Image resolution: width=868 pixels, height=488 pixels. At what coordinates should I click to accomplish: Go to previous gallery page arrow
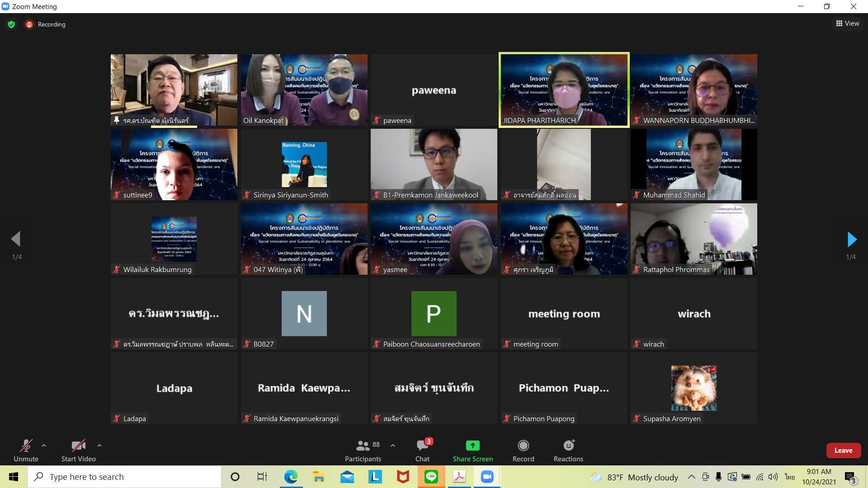(16, 239)
